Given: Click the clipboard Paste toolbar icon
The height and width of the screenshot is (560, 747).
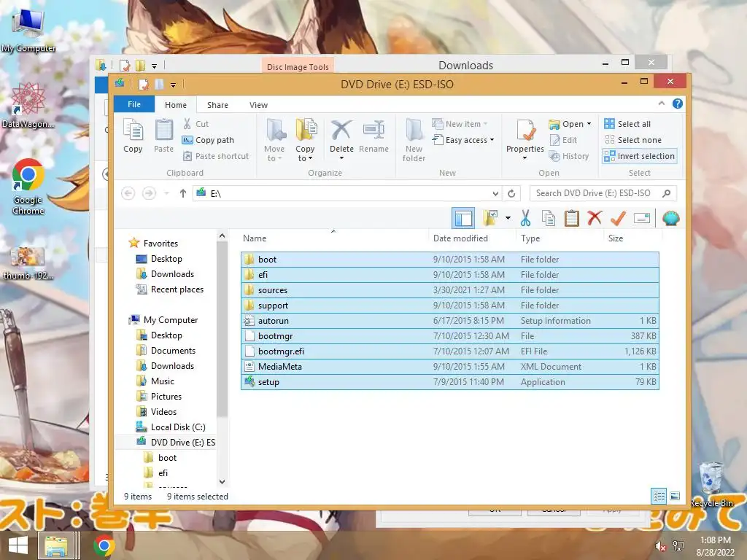Looking at the screenshot, I should (x=571, y=218).
